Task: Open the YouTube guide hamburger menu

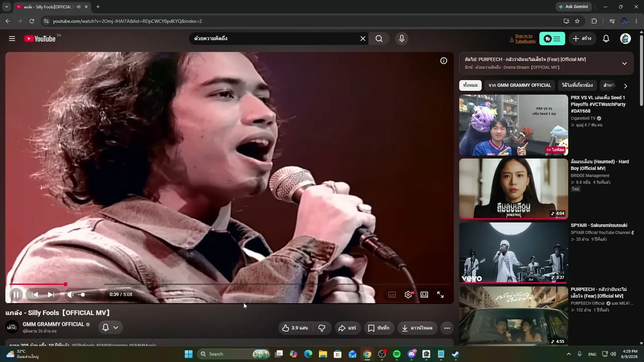Action: click(x=12, y=39)
